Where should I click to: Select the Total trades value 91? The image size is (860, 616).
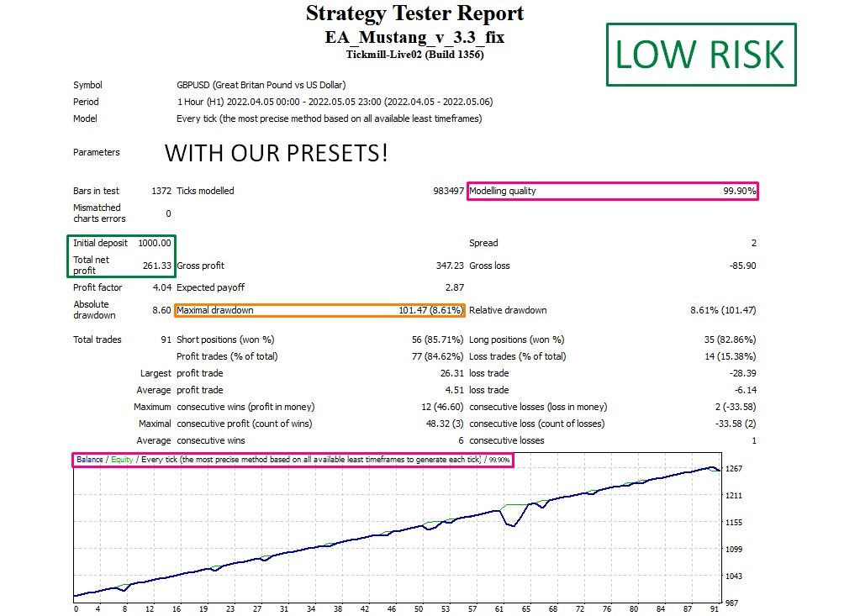pos(166,340)
